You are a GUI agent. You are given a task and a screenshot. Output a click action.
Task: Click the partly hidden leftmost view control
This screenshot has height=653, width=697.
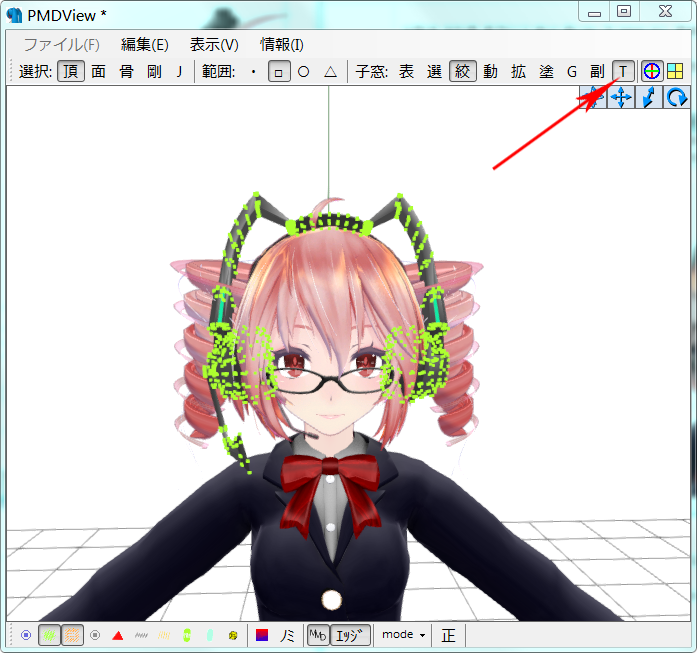[x=593, y=97]
